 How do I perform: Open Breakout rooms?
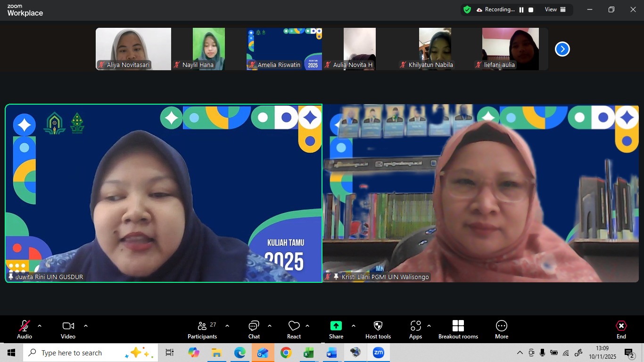pos(458,329)
